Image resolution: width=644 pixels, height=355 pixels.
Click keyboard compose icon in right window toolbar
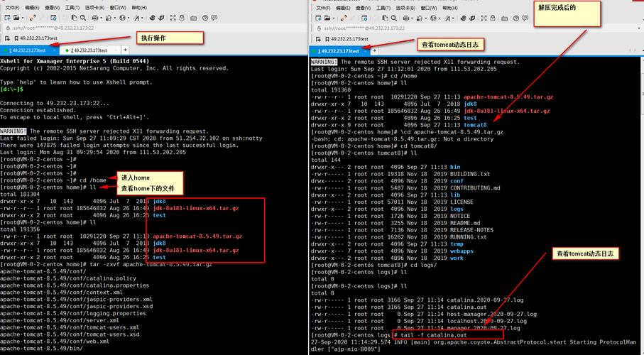pyautogui.click(x=504, y=18)
